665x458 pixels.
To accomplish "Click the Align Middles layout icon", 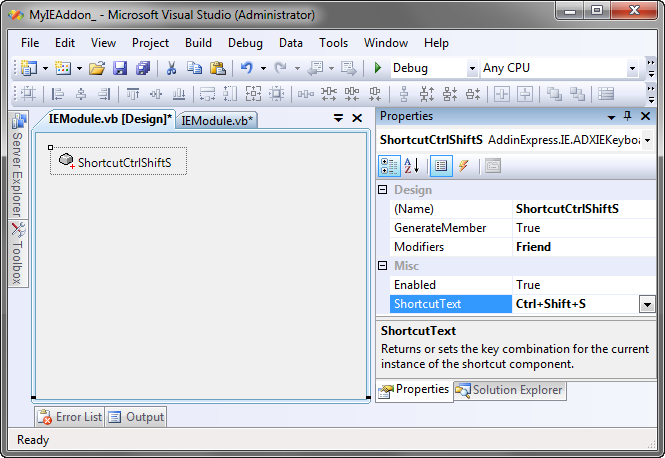I will 156,94.
